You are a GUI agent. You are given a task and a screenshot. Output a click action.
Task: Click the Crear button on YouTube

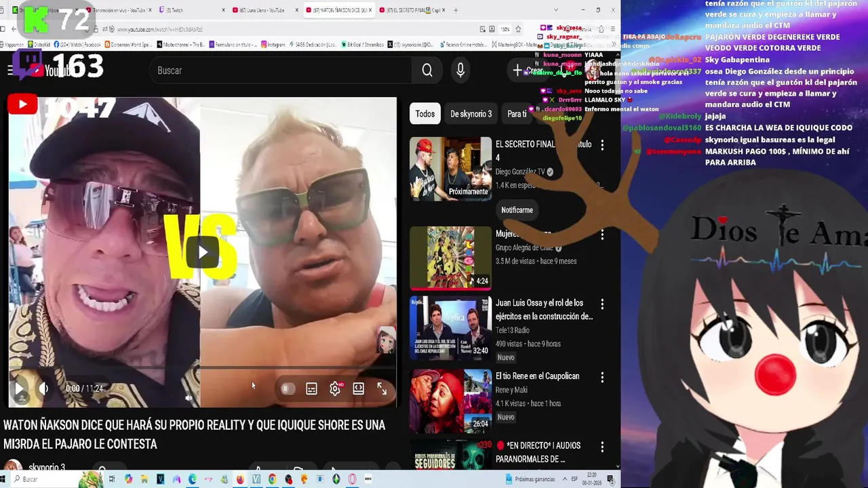point(528,70)
